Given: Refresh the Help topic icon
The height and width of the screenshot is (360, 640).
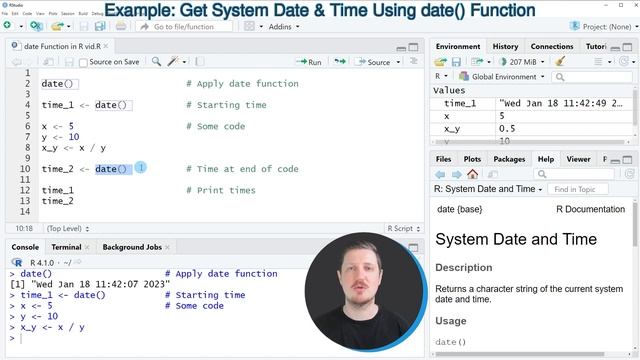Looking at the screenshot, I should click(629, 174).
